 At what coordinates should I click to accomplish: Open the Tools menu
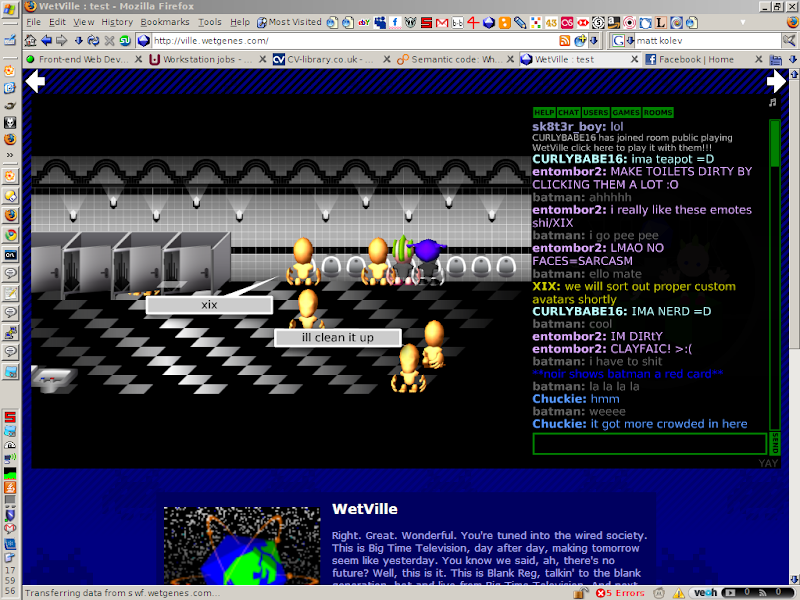210,22
